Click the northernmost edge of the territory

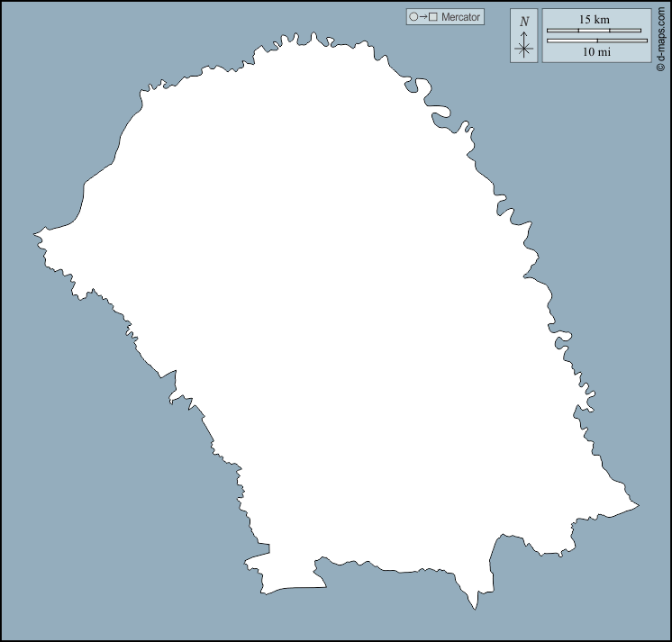pos(314,36)
